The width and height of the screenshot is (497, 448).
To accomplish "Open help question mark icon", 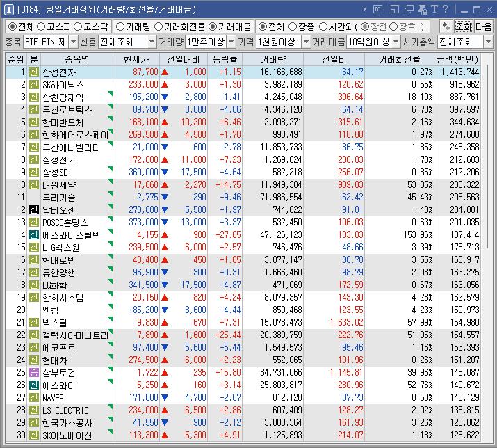I will click(446, 9).
